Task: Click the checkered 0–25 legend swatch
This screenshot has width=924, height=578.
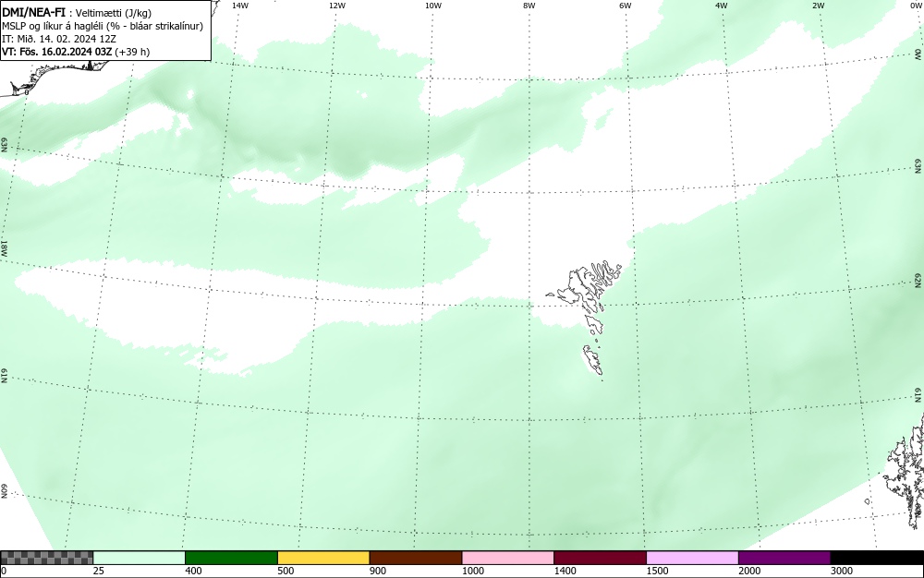Action: click(x=46, y=558)
